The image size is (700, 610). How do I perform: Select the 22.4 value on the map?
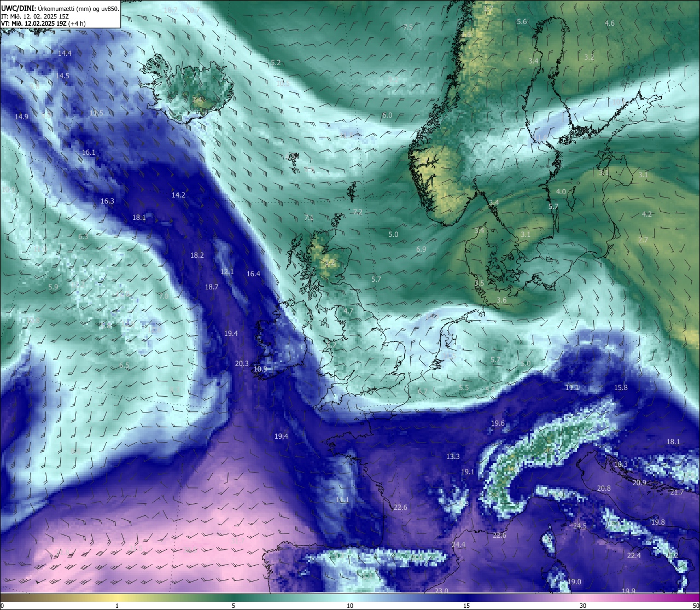click(634, 555)
